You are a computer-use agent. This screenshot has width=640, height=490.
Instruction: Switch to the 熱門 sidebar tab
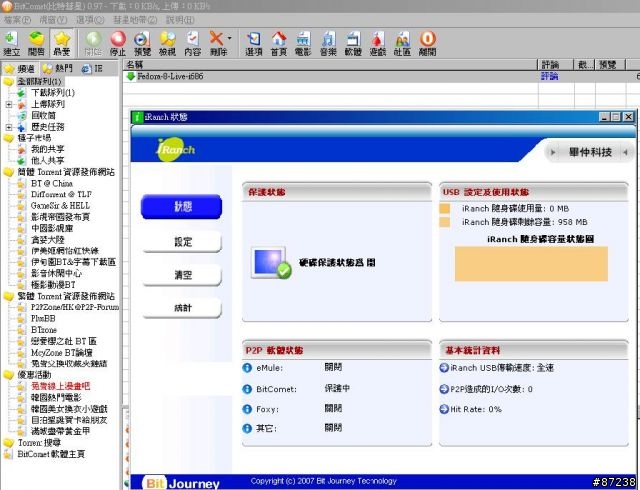tap(58, 69)
